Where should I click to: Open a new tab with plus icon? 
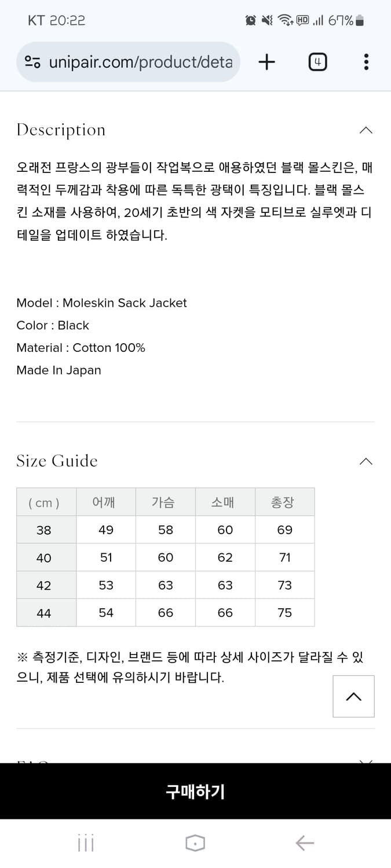tap(266, 62)
